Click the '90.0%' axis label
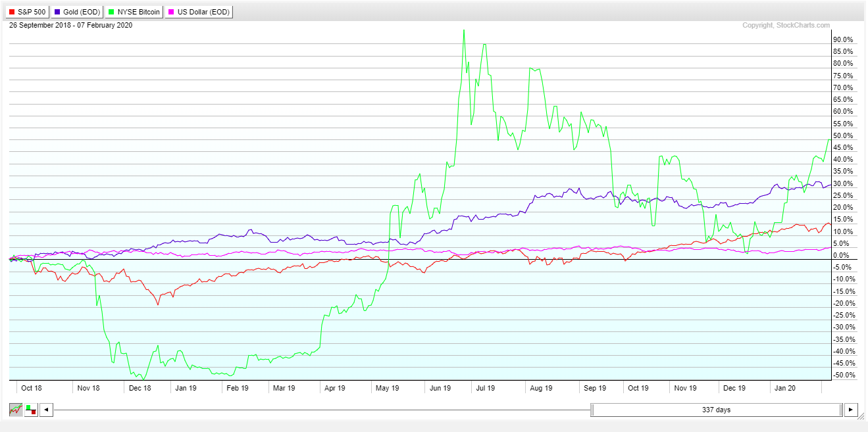 [x=843, y=39]
